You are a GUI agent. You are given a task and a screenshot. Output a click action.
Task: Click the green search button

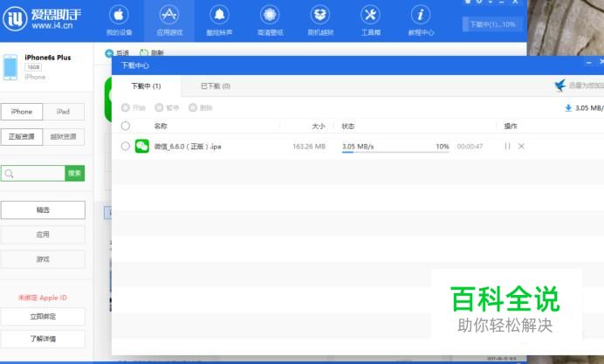pos(75,174)
